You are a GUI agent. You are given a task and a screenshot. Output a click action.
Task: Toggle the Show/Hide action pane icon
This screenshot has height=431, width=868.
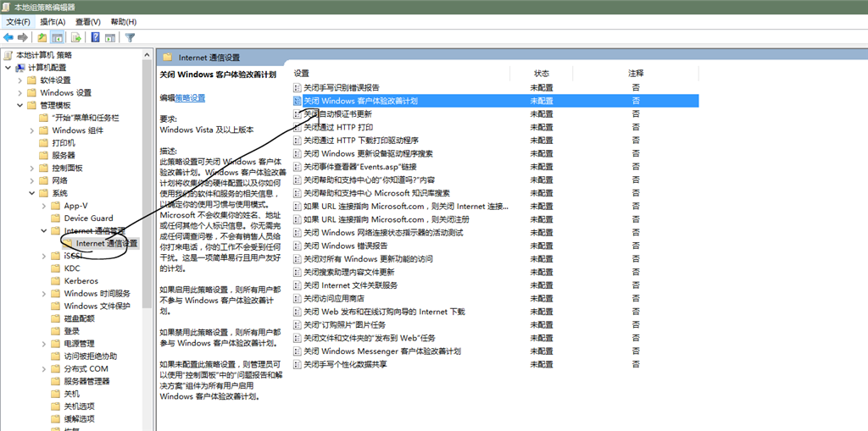[x=109, y=37]
